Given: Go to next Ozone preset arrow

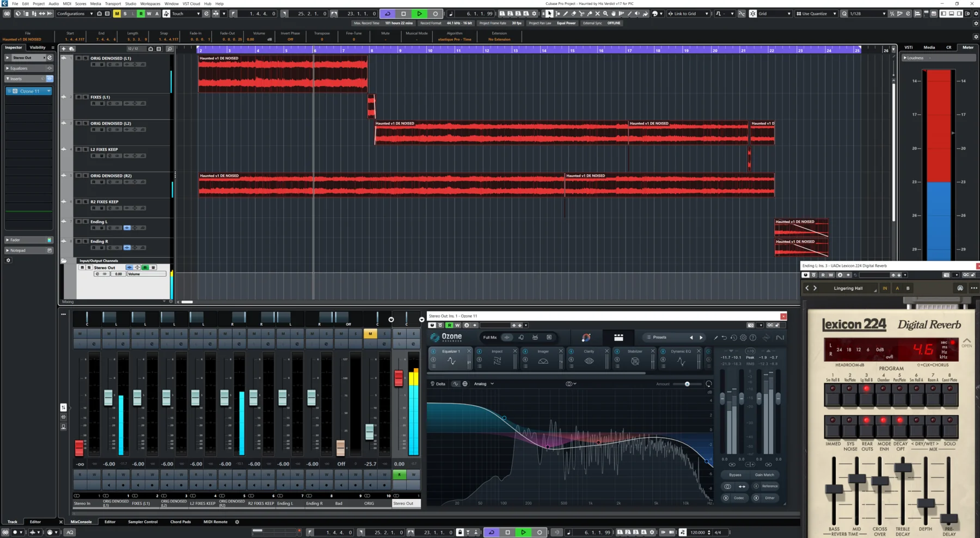Looking at the screenshot, I should click(x=701, y=338).
